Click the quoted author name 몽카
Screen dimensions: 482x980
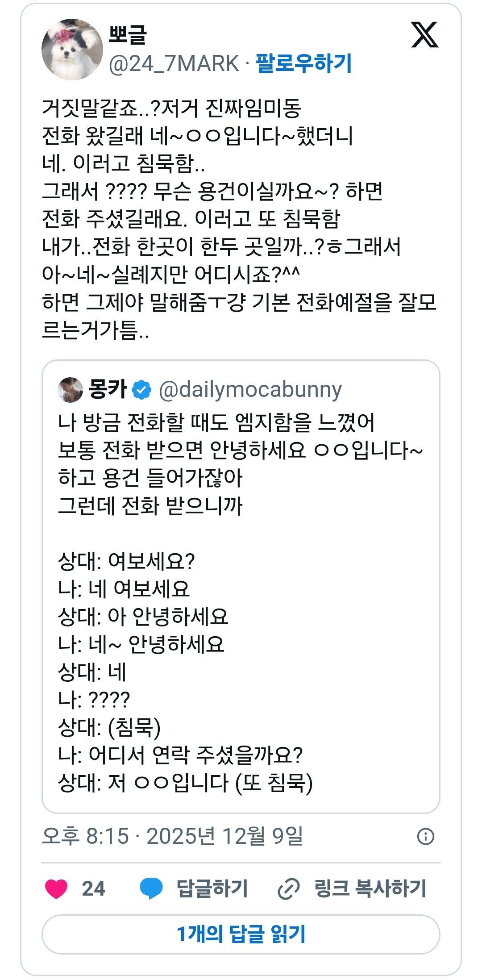click(108, 389)
